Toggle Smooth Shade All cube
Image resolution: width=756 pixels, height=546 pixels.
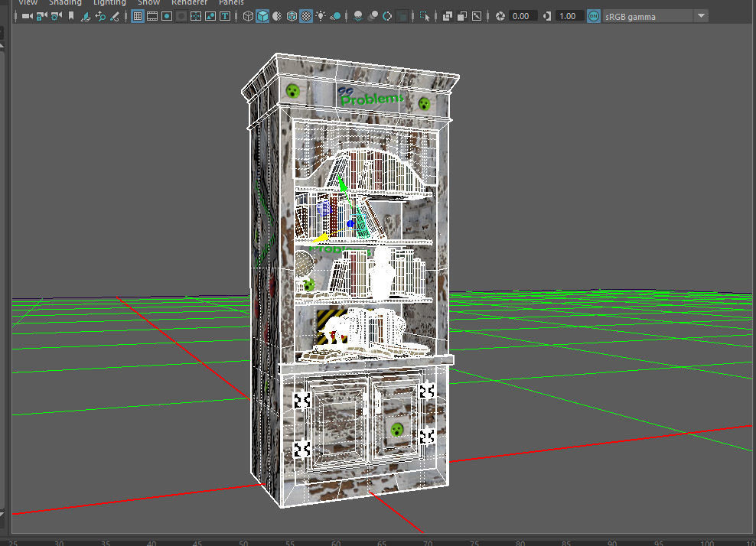coord(262,16)
